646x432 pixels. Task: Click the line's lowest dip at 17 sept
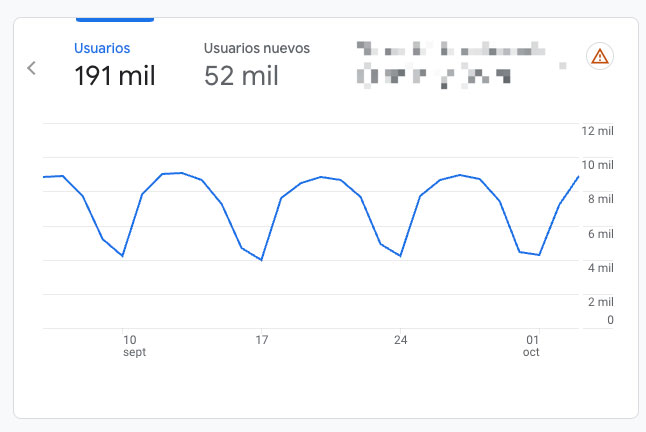(x=262, y=260)
